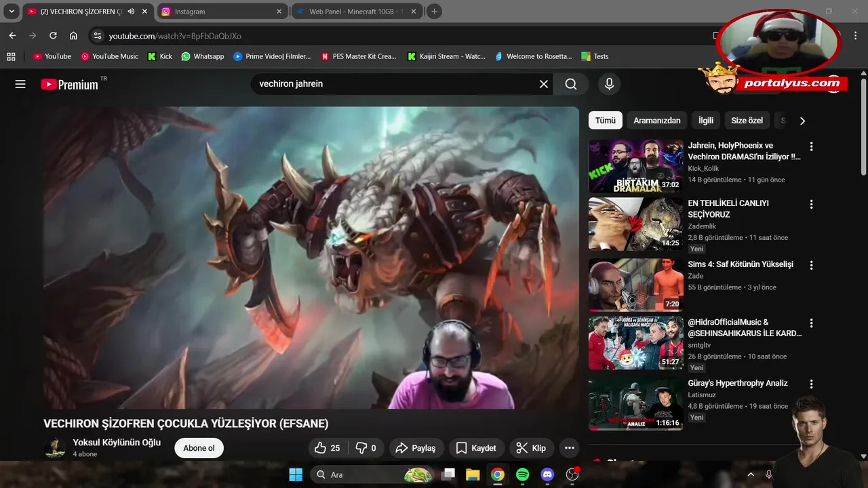Open the Jahrein, HolyPhoenix ve Vechiron thumbnail
The height and width of the screenshot is (488, 868).
pyautogui.click(x=636, y=166)
